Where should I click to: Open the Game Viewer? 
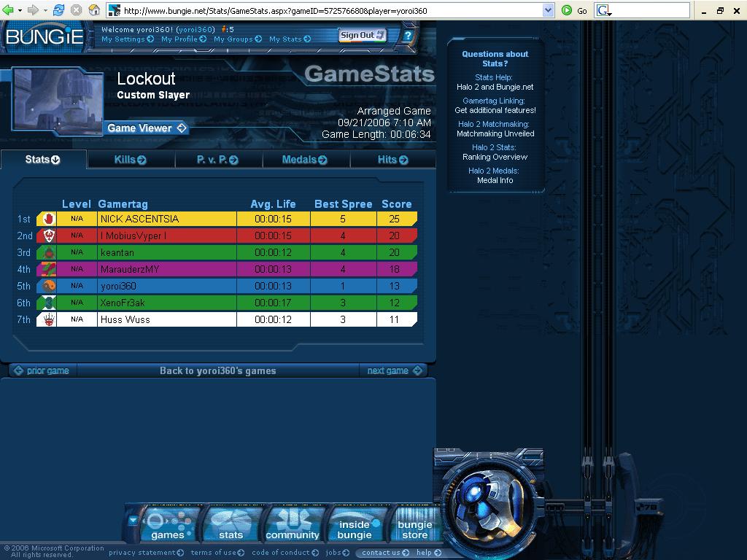[x=146, y=128]
